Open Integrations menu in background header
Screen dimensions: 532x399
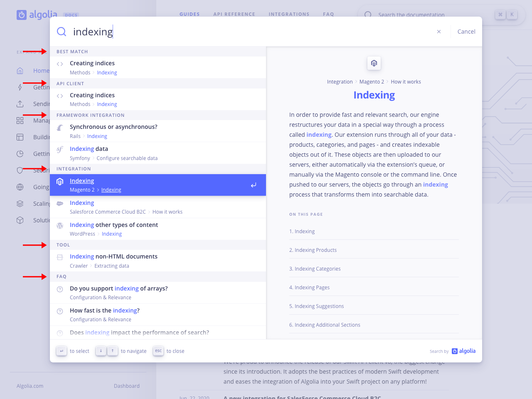tap(289, 14)
